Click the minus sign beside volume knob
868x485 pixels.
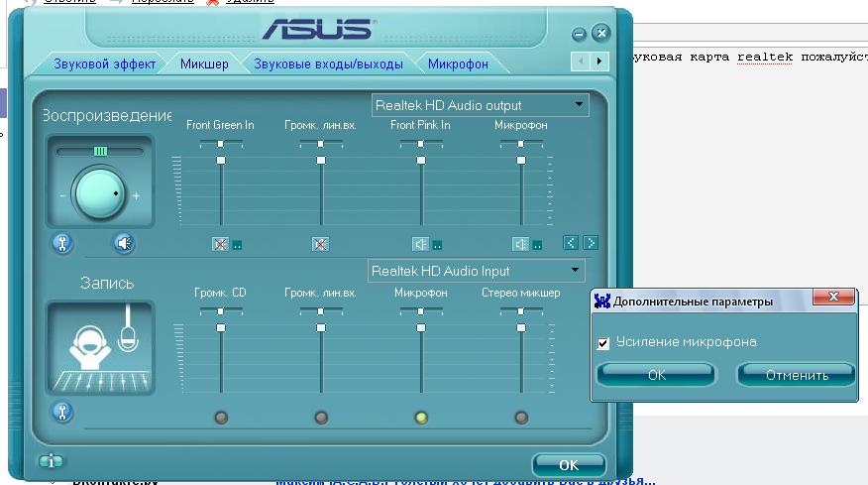[x=62, y=195]
